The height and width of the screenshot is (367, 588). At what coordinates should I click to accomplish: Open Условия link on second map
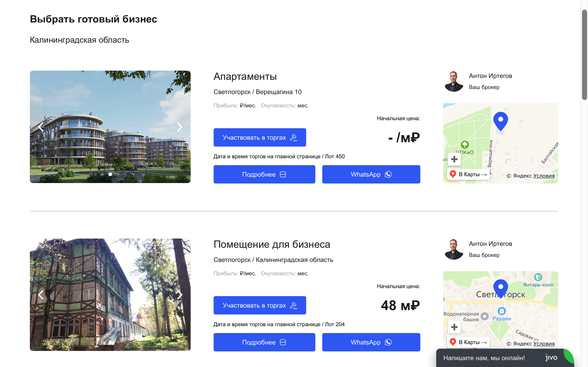coord(544,344)
